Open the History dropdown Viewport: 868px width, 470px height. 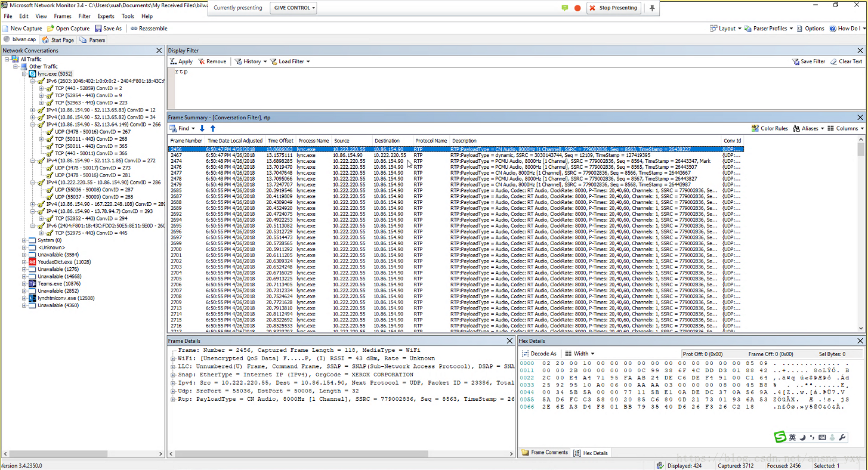click(x=251, y=61)
